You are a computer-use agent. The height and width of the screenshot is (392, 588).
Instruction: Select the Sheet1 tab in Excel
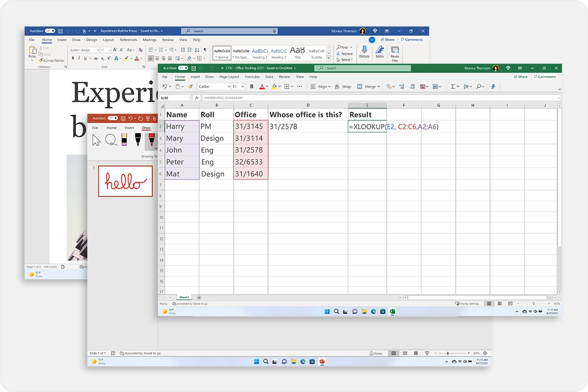tap(184, 297)
